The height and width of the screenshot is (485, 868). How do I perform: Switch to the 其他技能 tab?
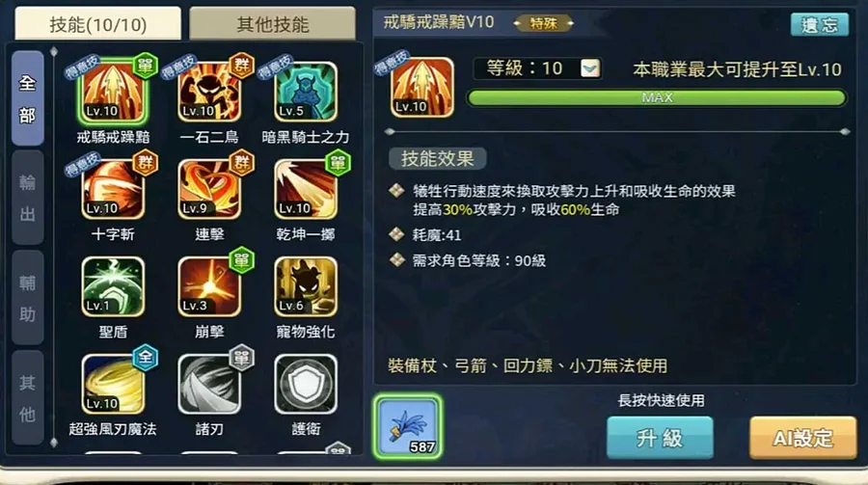coord(272,24)
